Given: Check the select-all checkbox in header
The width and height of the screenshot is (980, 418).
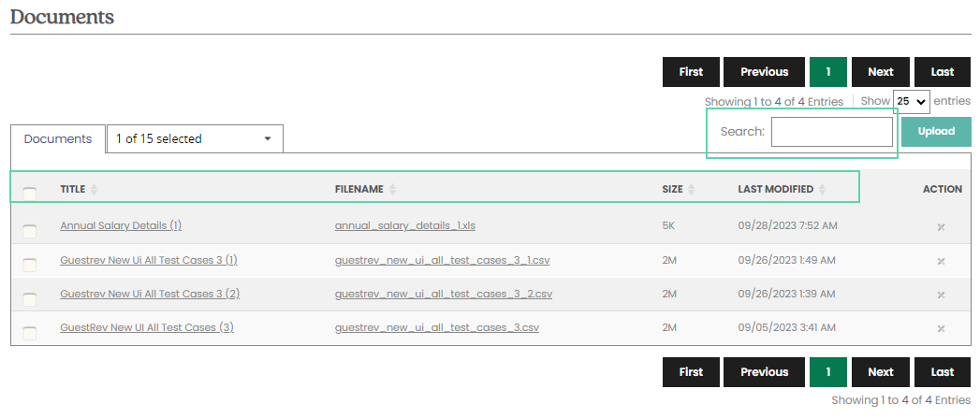Looking at the screenshot, I should pyautogui.click(x=29, y=193).
